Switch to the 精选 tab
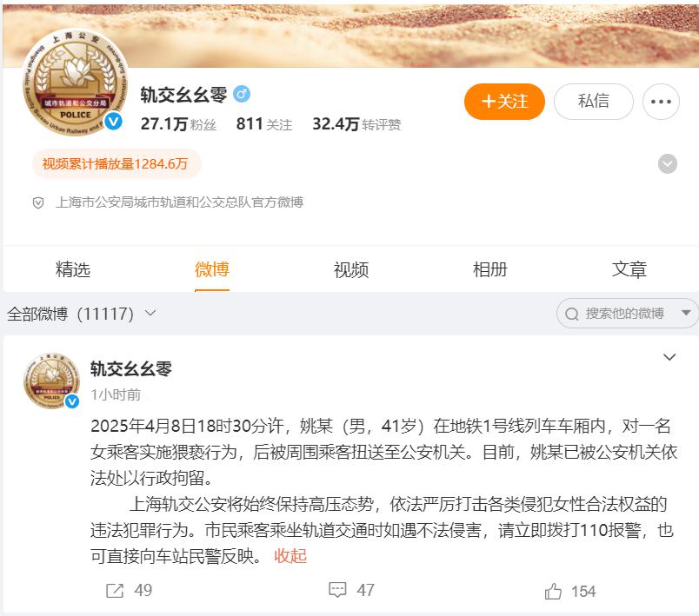 [x=73, y=270]
